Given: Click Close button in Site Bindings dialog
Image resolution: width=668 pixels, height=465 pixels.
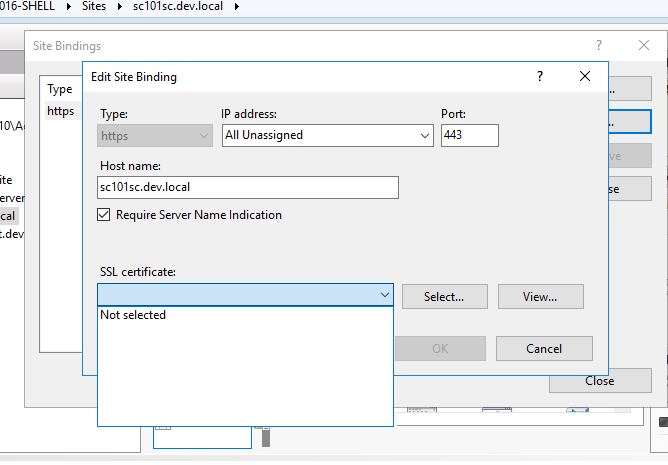Looking at the screenshot, I should click(600, 381).
